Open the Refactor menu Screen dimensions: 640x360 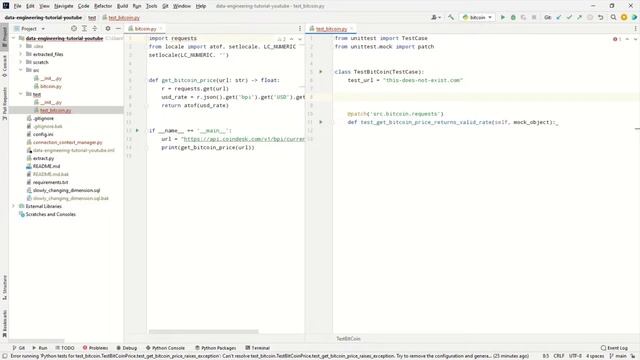pos(103,6)
